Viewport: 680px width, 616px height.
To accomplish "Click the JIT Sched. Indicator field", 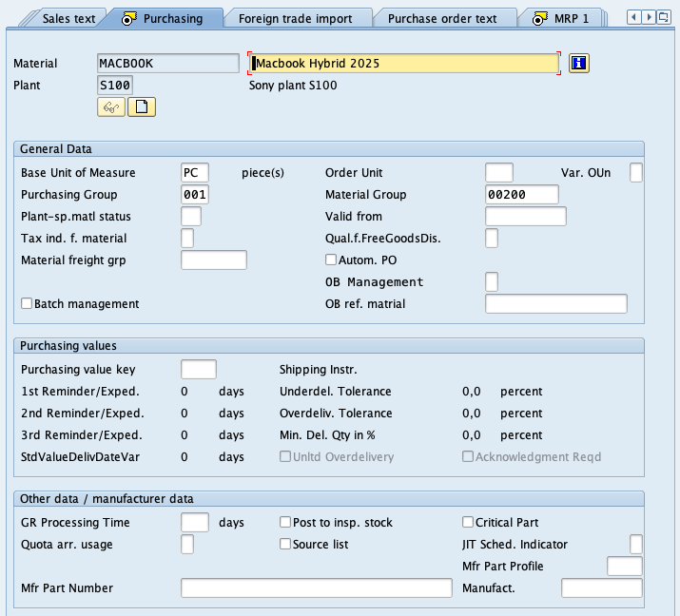I will 636,544.
